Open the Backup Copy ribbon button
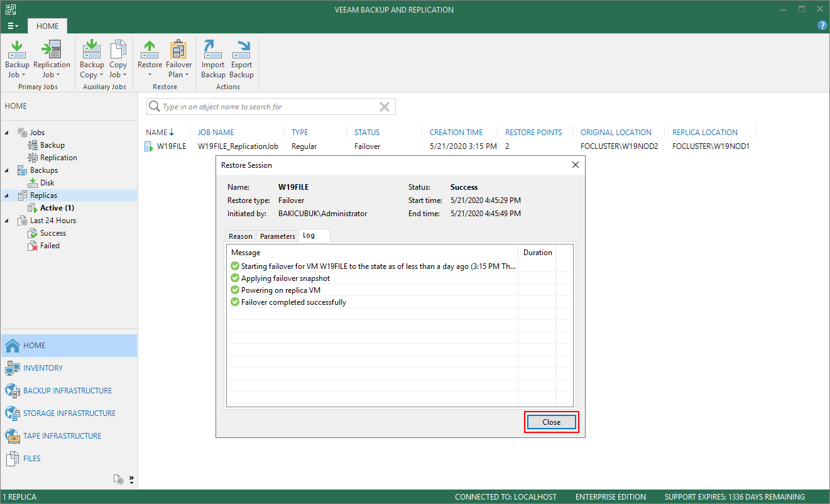 pyautogui.click(x=92, y=59)
